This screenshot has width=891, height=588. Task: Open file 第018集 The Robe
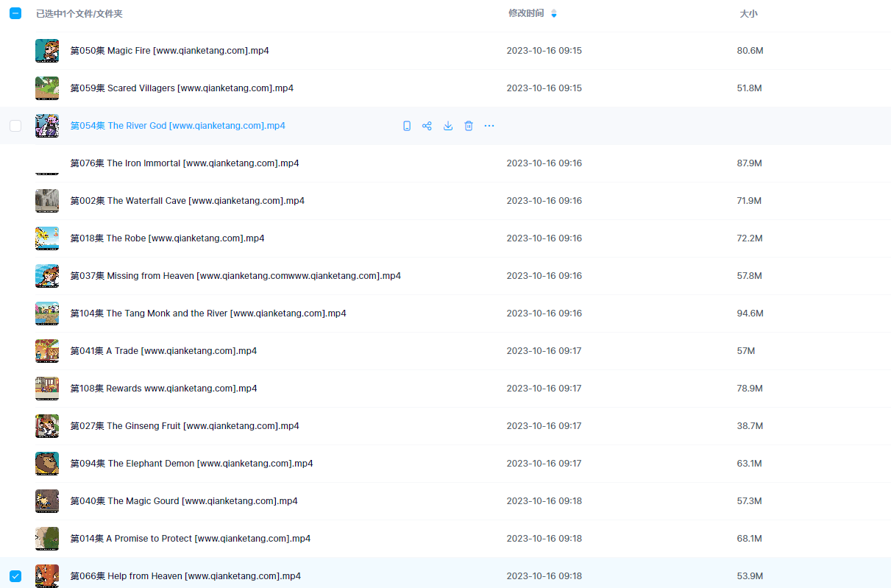coord(167,238)
